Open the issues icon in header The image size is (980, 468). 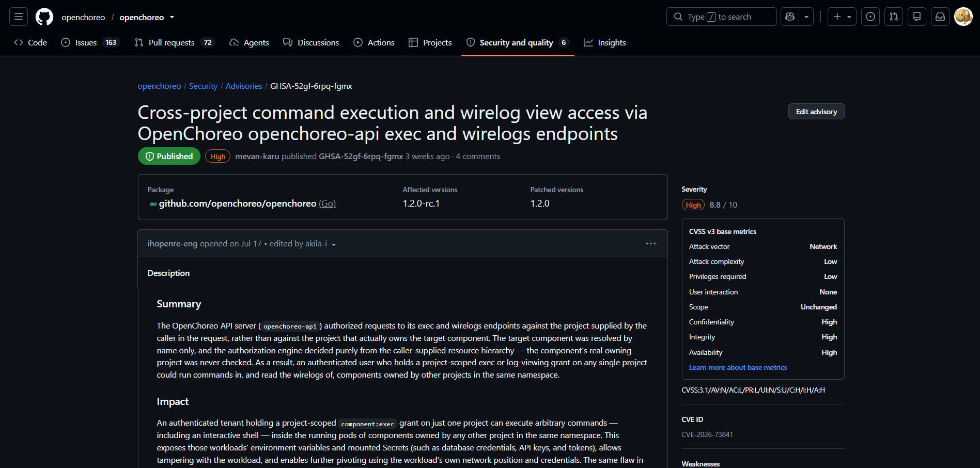870,17
